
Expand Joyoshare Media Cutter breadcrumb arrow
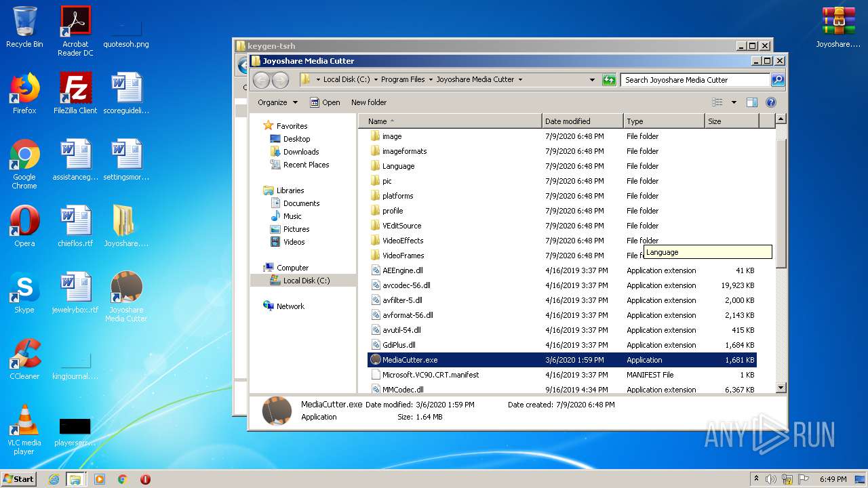(x=520, y=79)
